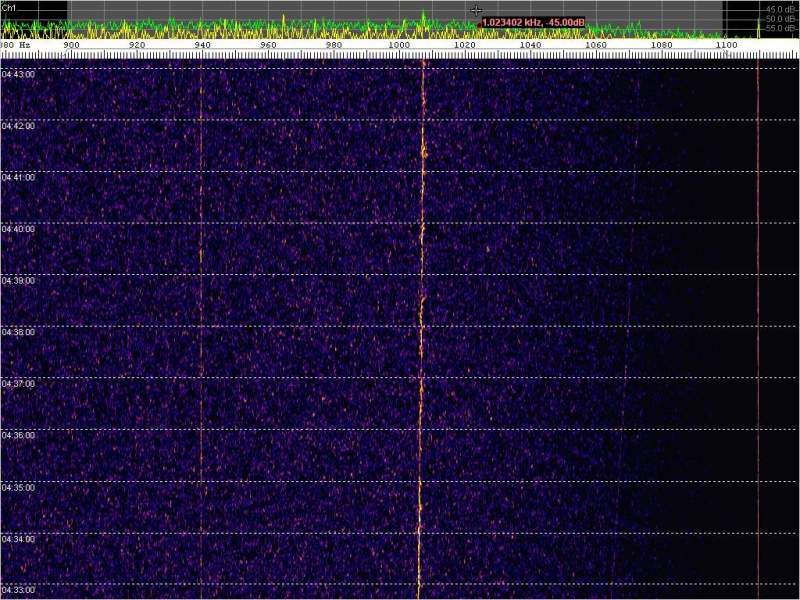Click the spectrum peak above 1007 Hz
Screen dimensions: 800x600
pos(423,14)
